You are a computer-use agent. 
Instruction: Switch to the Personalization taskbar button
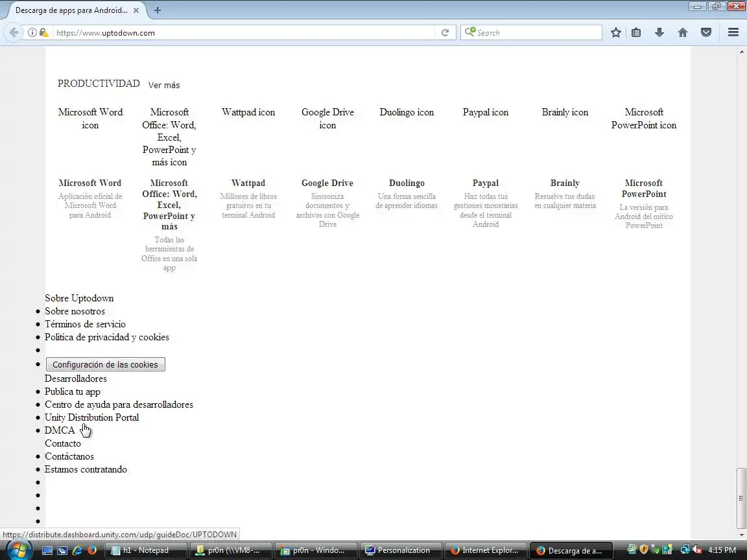click(400, 550)
